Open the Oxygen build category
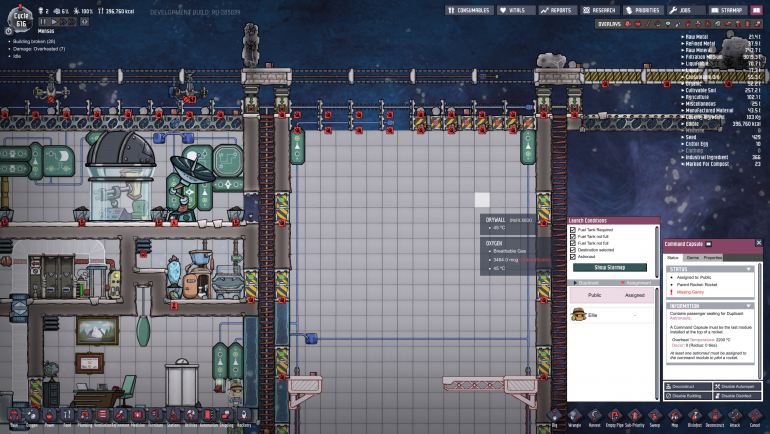The width and height of the screenshot is (770, 434). click(x=32, y=416)
